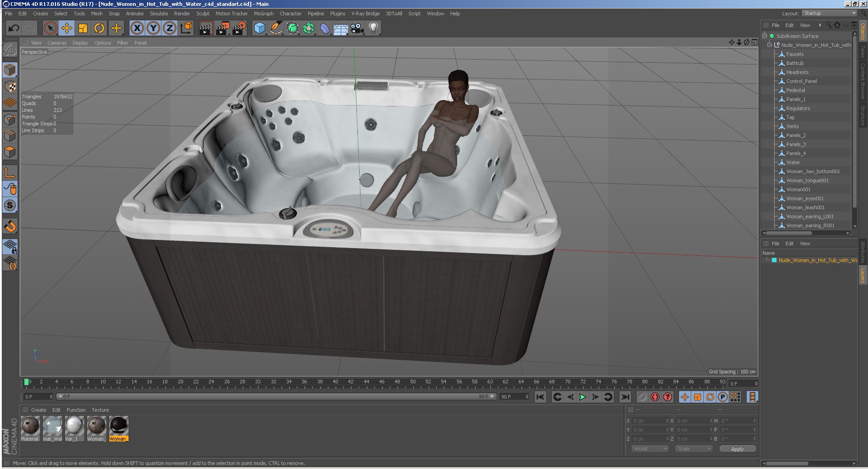Play the animation forward
868x469 pixels.
point(582,397)
